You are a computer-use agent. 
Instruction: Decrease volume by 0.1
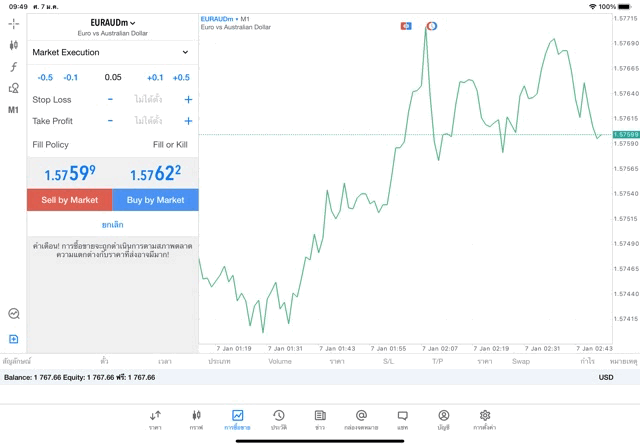[71, 78]
